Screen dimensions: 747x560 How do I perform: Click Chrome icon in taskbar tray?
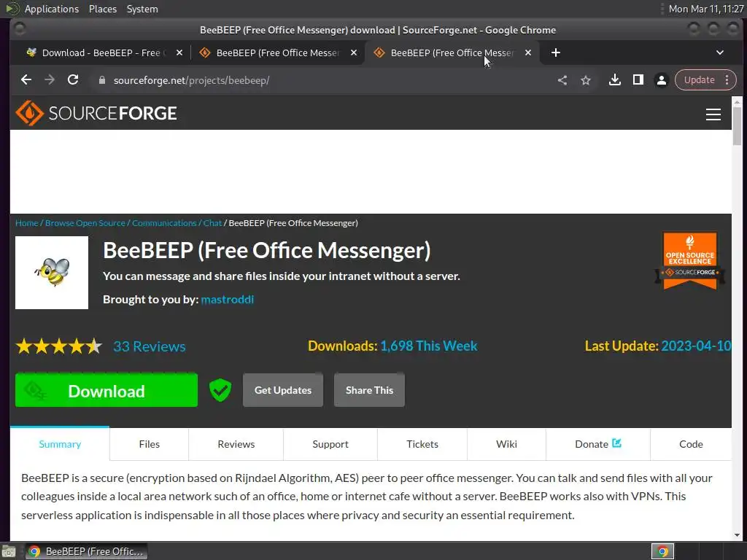pos(662,551)
